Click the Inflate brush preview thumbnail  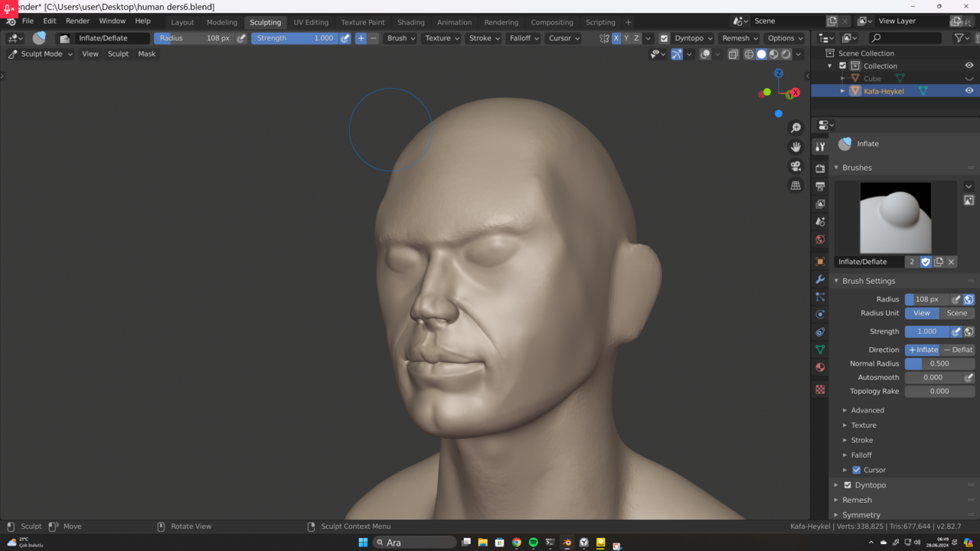point(895,217)
